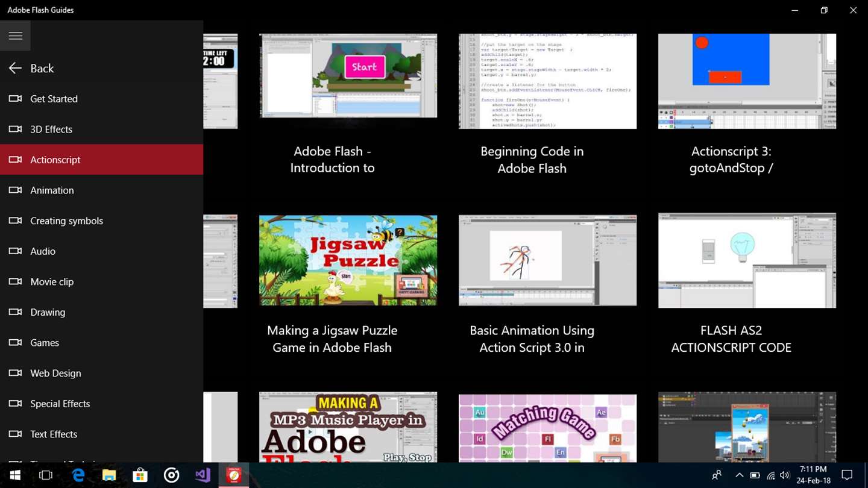Select the Audio category

pyautogui.click(x=102, y=251)
